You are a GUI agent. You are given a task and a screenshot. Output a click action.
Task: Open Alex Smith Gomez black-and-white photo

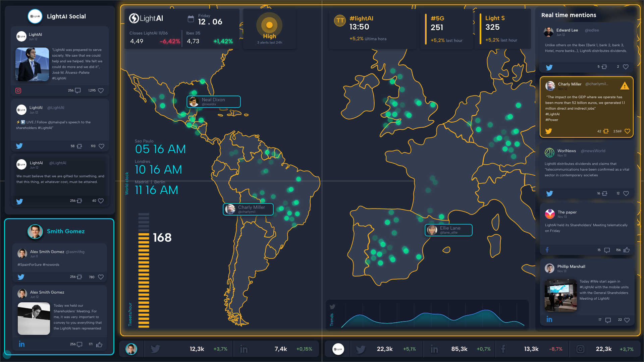[34, 318]
